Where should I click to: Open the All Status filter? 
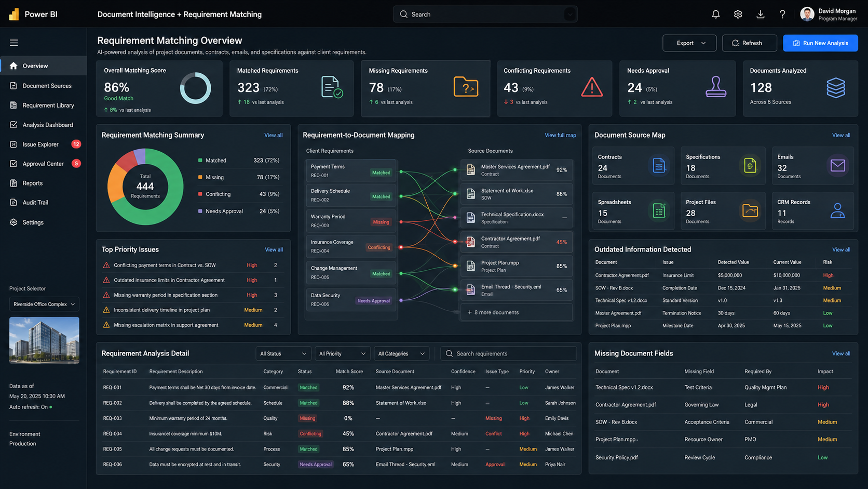pyautogui.click(x=283, y=354)
